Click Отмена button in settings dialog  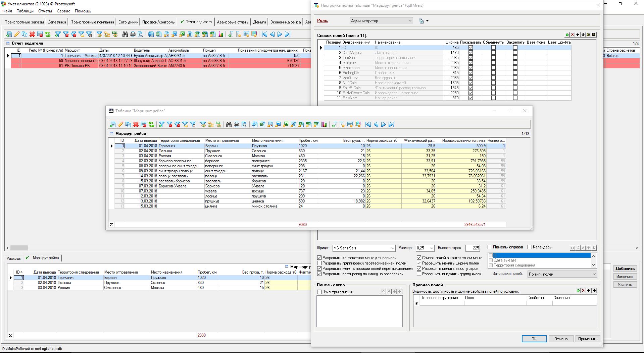coord(561,339)
